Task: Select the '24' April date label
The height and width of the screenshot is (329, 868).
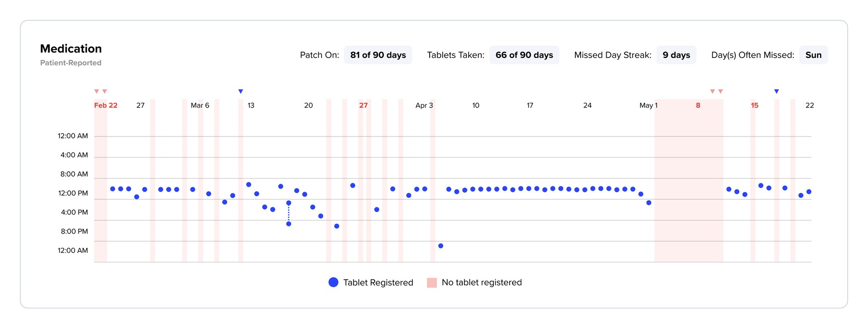Action: pos(587,105)
